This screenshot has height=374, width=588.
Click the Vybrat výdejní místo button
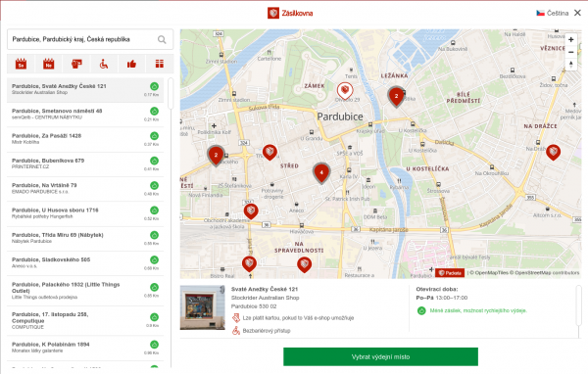(x=380, y=356)
